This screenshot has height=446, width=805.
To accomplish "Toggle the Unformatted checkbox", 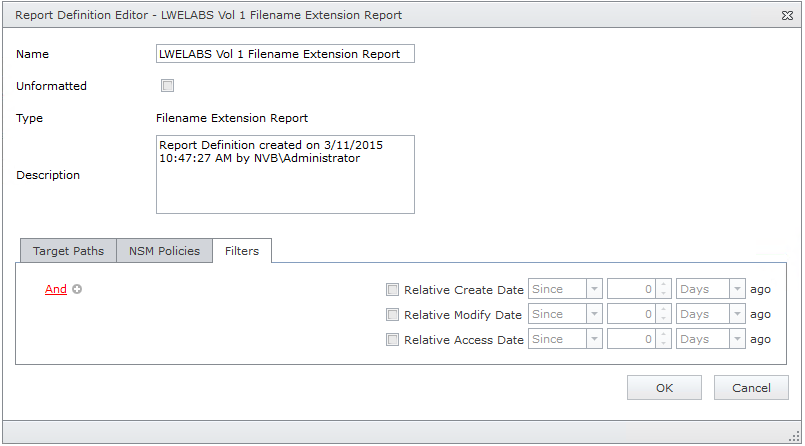I will point(168,86).
